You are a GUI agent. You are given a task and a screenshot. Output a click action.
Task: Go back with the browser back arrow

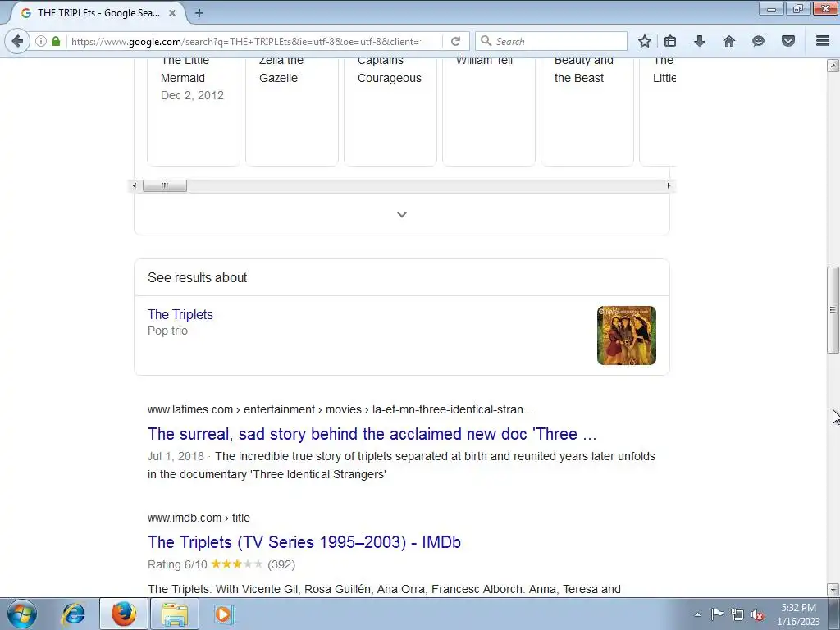[17, 41]
